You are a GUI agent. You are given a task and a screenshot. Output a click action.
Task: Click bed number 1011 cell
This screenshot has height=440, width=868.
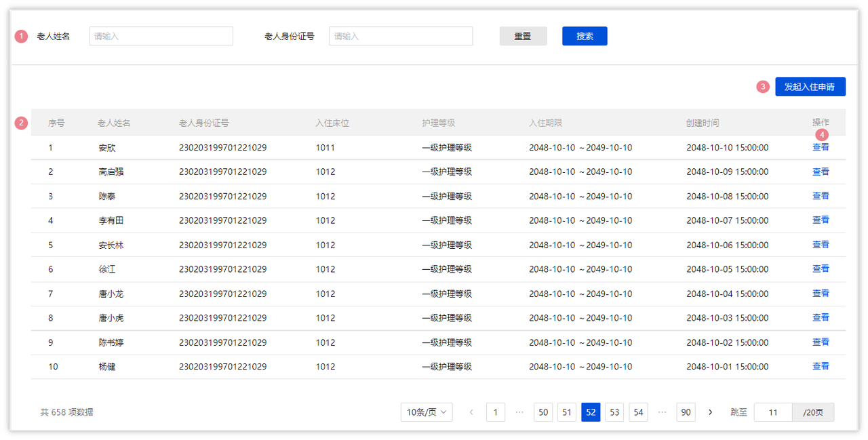(325, 148)
